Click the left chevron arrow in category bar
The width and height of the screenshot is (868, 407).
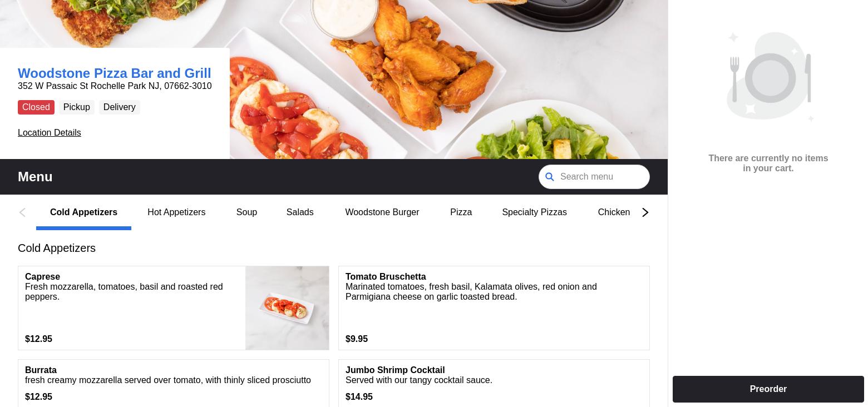(x=22, y=212)
